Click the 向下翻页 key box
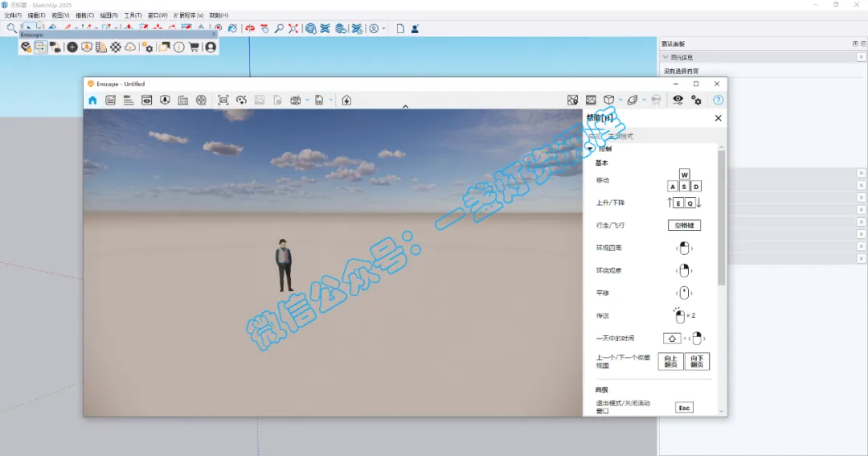 click(x=697, y=361)
